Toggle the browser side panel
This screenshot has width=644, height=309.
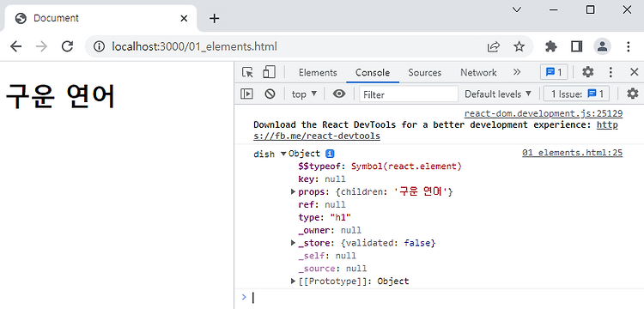577,46
